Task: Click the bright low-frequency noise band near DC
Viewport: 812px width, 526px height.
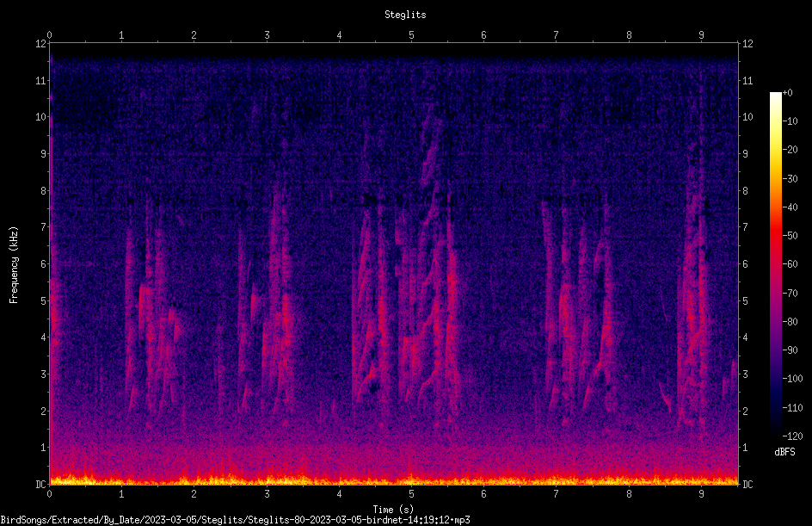Action: [394, 480]
